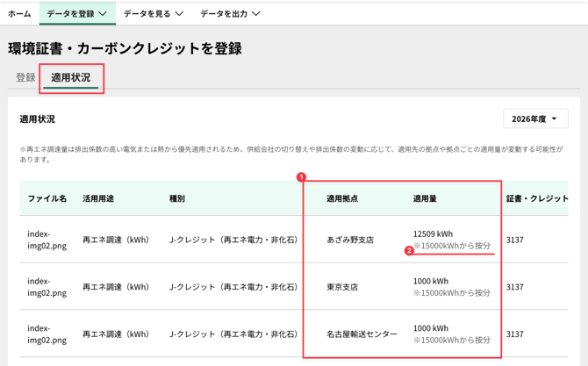Click 1000 kWh in the 名古屋輸送センター row
The height and width of the screenshot is (366, 588).
[x=431, y=328]
